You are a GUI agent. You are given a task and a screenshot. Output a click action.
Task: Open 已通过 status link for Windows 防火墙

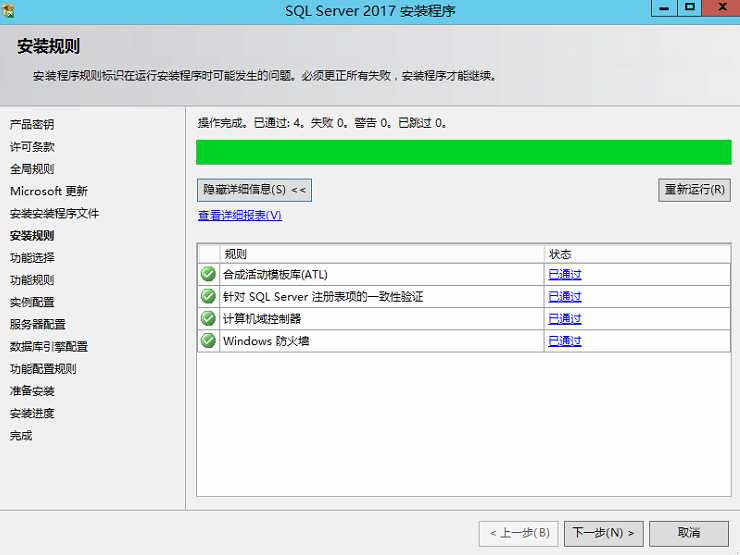564,341
